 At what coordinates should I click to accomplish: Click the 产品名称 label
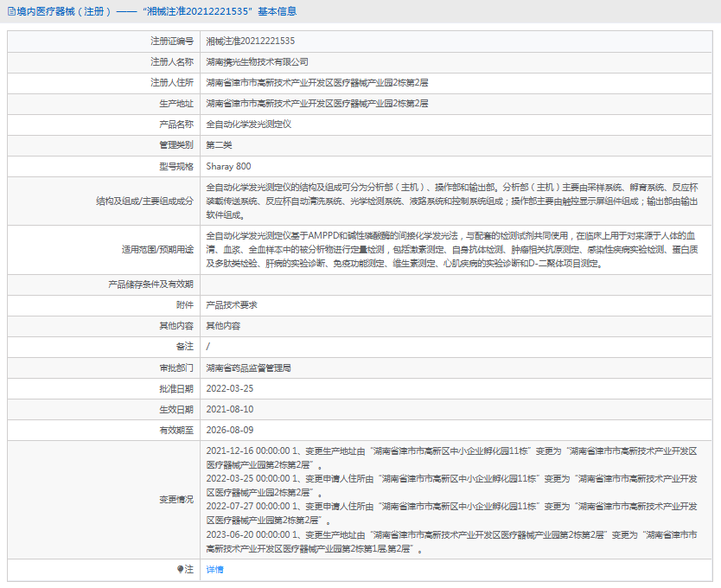pos(176,125)
